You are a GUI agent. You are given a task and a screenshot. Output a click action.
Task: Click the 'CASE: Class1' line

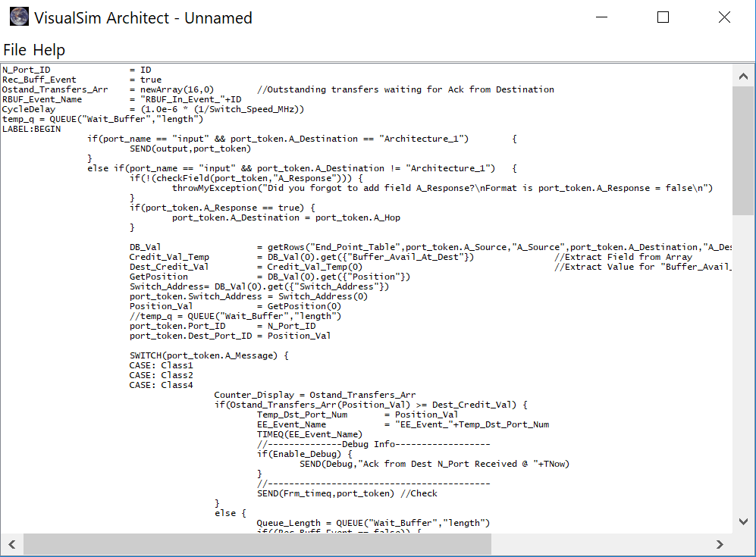161,365
